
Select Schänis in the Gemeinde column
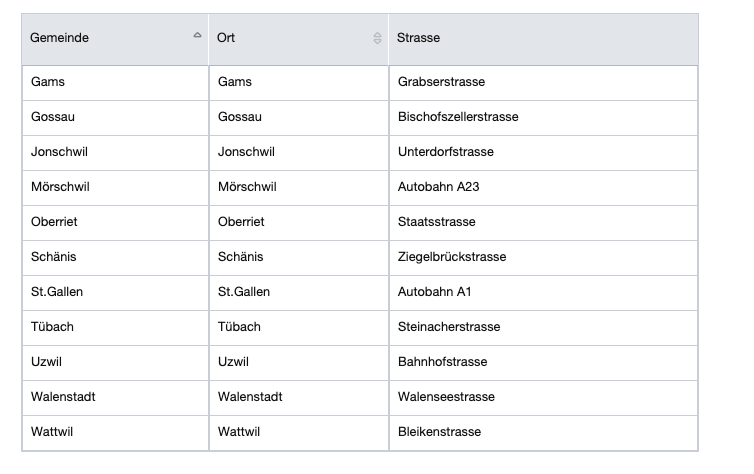click(54, 257)
